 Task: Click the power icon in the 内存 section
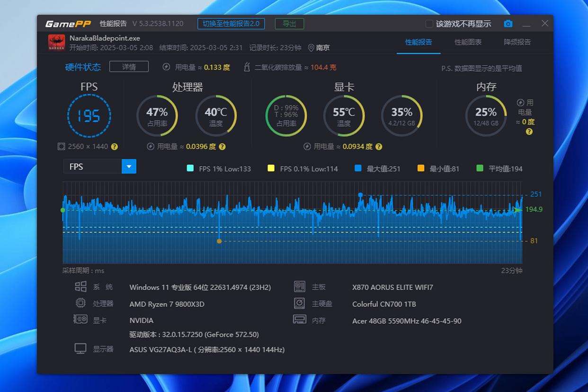pyautogui.click(x=520, y=103)
